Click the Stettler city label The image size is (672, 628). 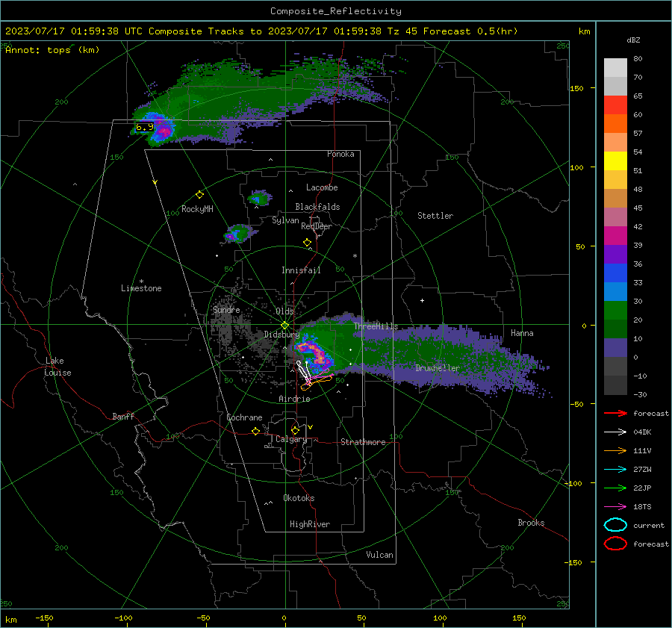point(435,216)
